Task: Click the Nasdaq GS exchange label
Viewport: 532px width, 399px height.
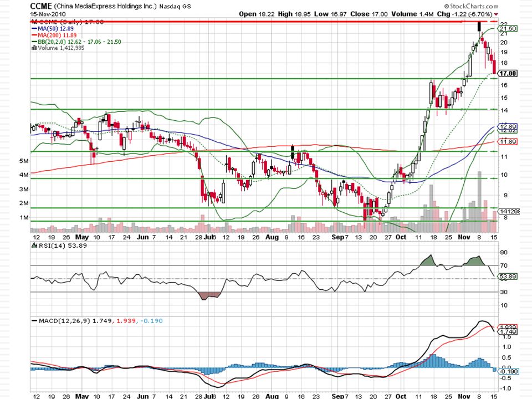Action: [x=175, y=7]
